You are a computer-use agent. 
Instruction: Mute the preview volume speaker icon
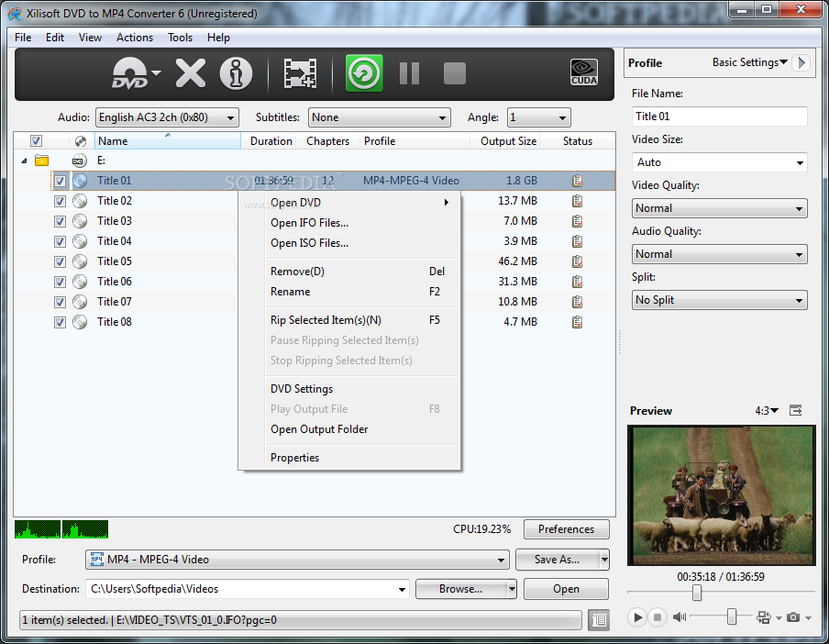point(680,617)
